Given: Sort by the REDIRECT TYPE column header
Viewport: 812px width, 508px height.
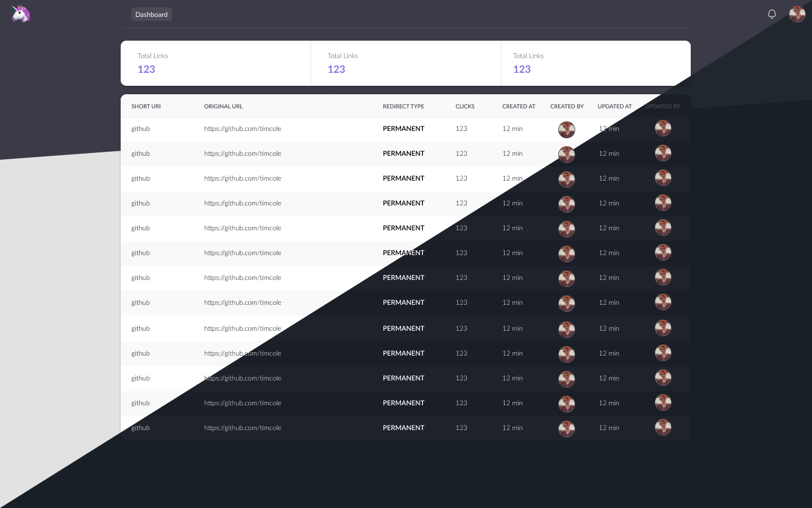Looking at the screenshot, I should 404,106.
